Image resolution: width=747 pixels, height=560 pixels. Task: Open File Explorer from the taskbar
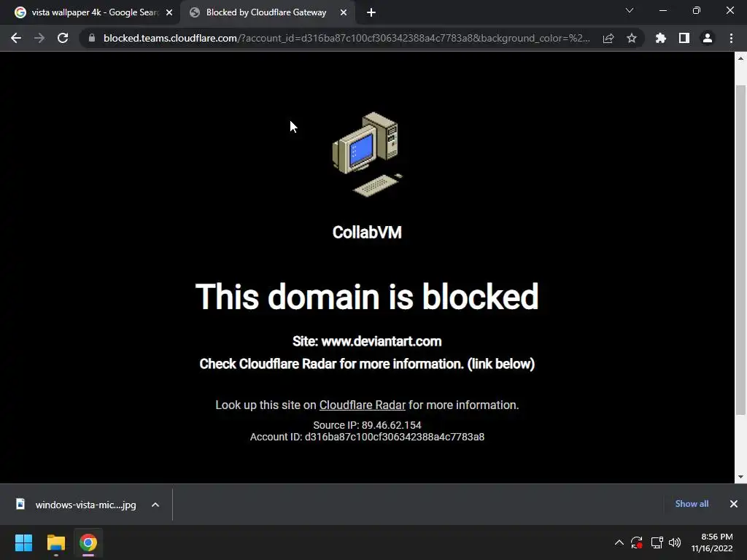pyautogui.click(x=55, y=542)
